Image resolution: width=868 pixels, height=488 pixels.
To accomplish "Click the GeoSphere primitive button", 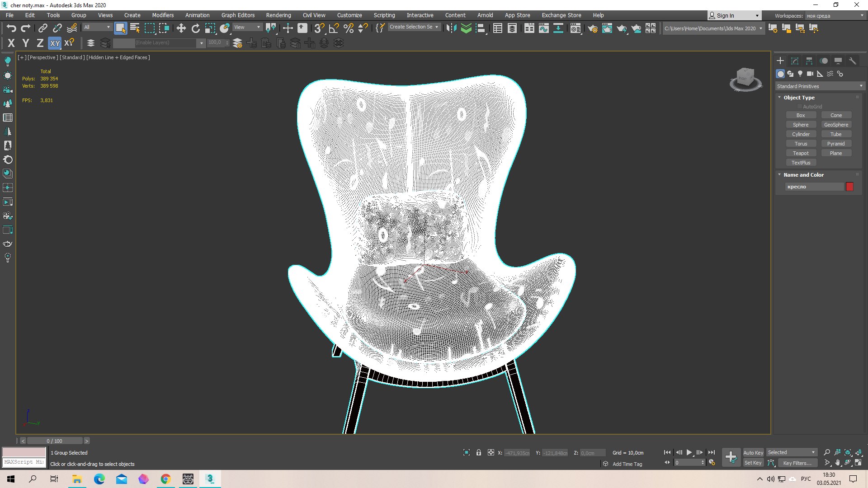I will tap(836, 125).
